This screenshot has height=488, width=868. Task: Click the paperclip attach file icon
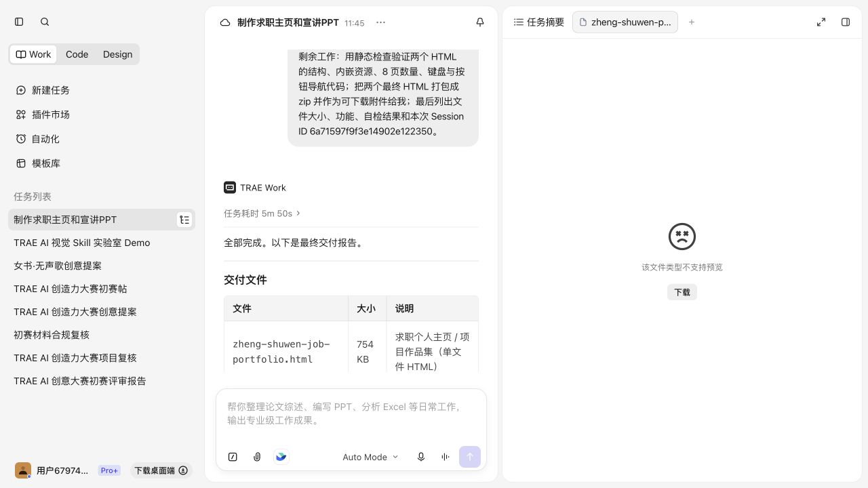point(257,457)
